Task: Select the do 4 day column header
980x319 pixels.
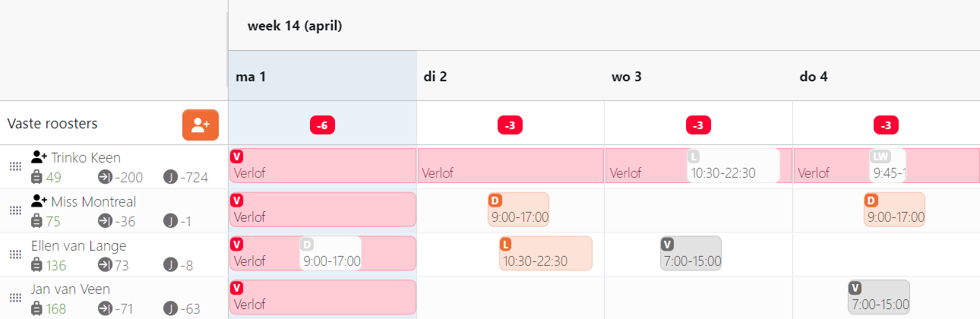Action: [x=886, y=76]
